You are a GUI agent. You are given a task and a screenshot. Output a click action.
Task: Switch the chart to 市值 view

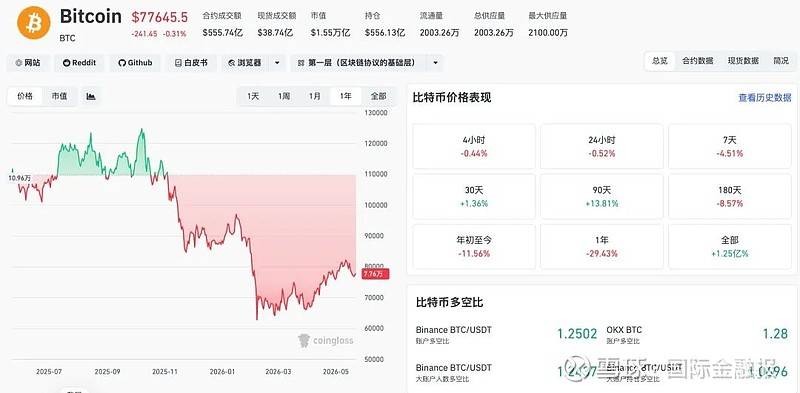coord(59,96)
